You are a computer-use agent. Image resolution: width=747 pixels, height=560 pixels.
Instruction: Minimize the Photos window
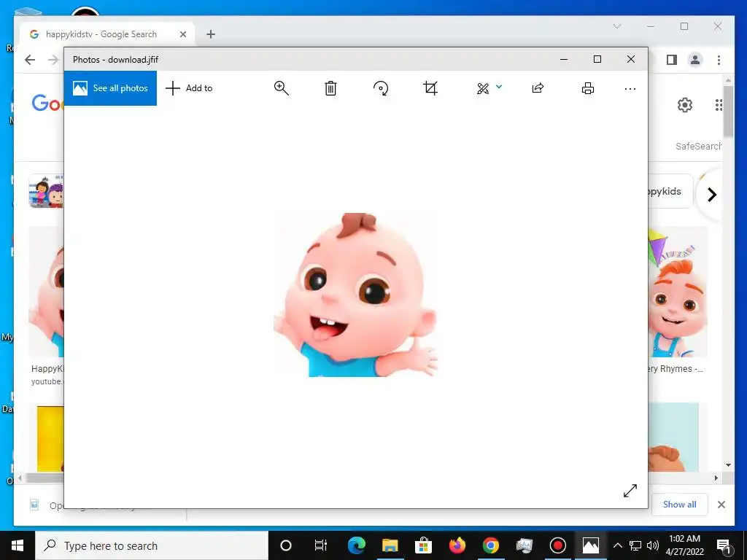[x=564, y=60]
